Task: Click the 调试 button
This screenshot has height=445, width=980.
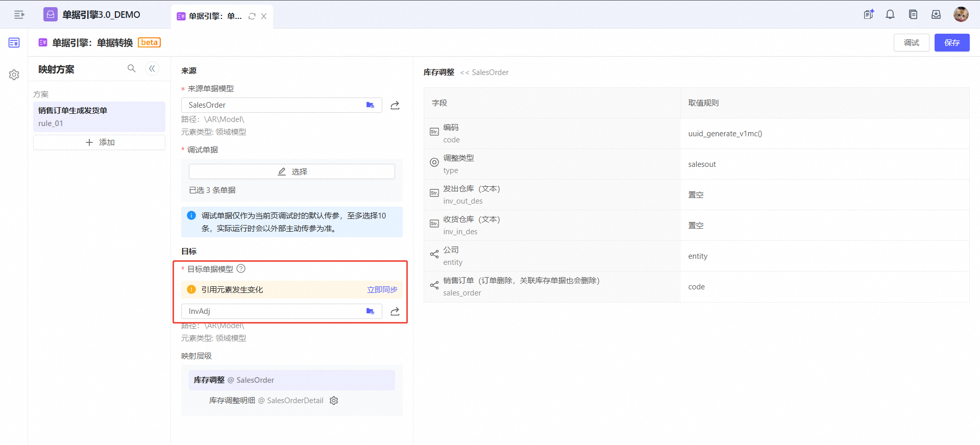Action: coord(911,43)
